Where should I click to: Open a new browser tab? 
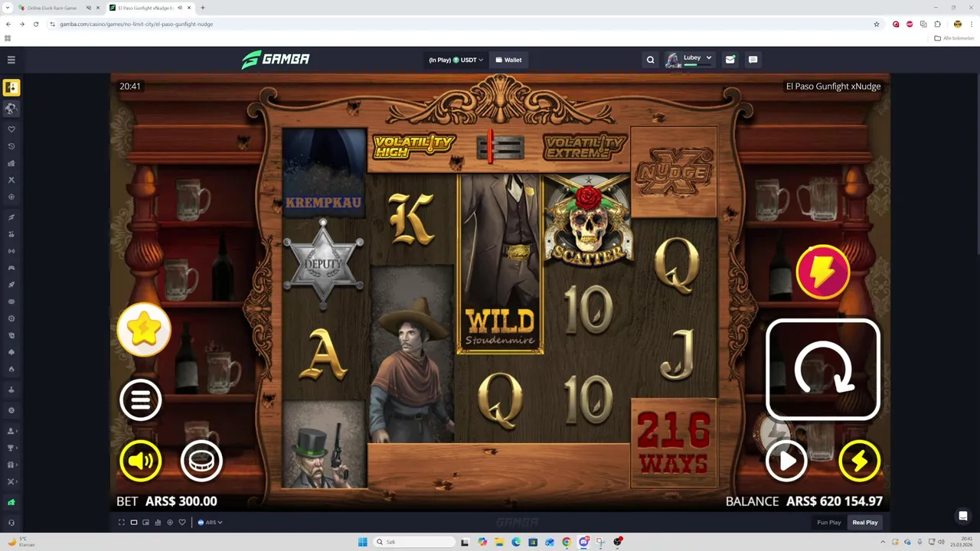pos(203,8)
